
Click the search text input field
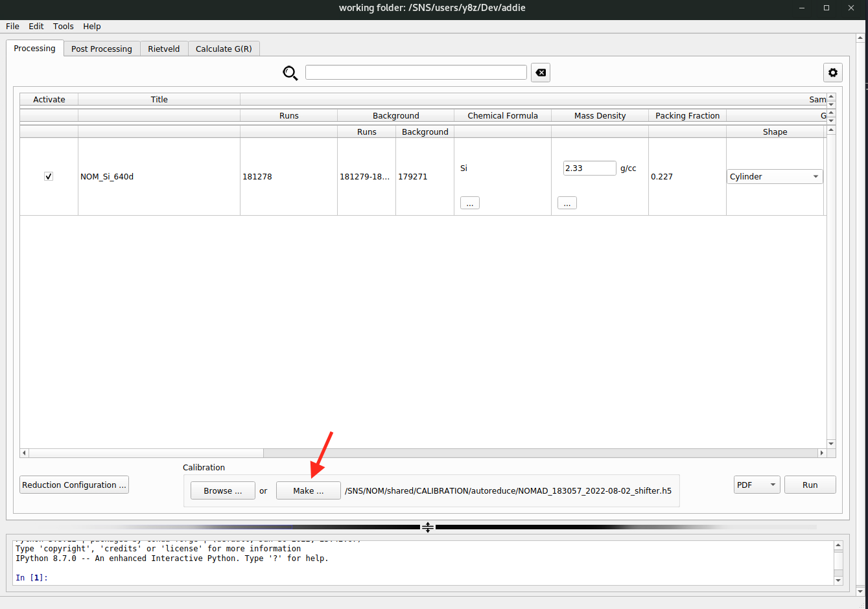coord(416,73)
